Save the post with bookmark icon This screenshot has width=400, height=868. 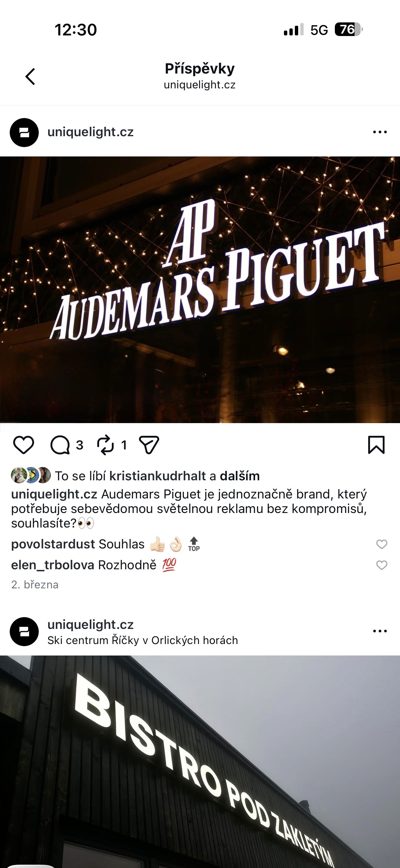[x=376, y=445]
